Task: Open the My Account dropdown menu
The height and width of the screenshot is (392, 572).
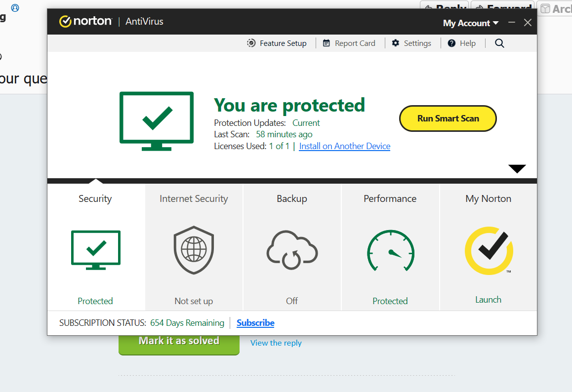Action: [x=471, y=23]
